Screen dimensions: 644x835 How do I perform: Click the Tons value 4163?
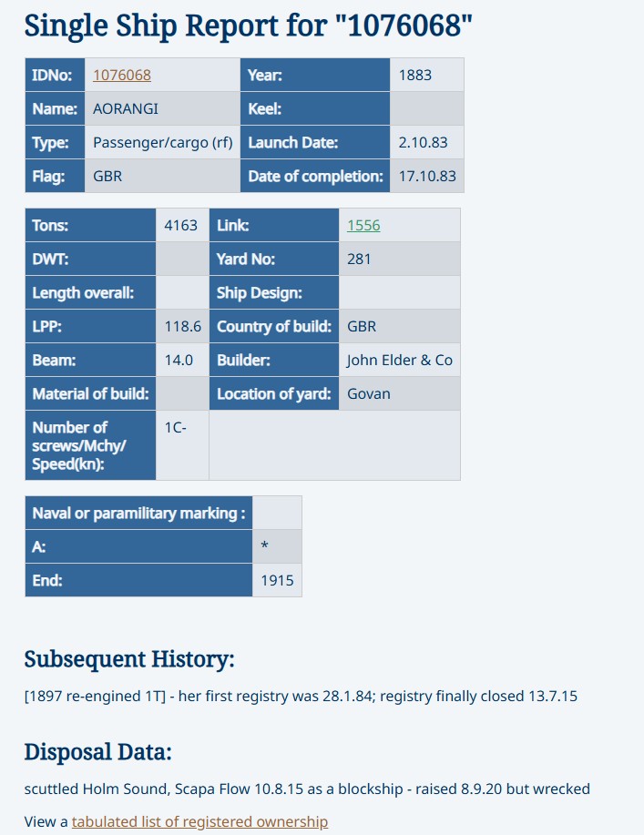coord(181,225)
